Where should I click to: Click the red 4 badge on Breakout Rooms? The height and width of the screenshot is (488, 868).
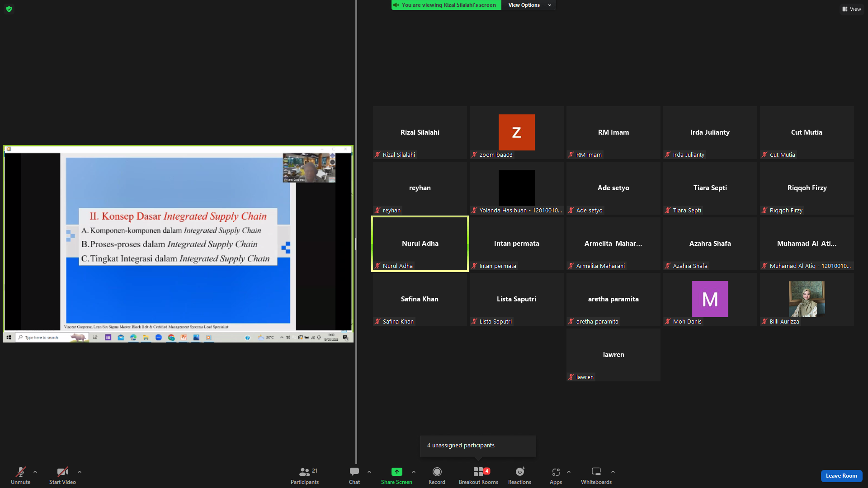(487, 471)
